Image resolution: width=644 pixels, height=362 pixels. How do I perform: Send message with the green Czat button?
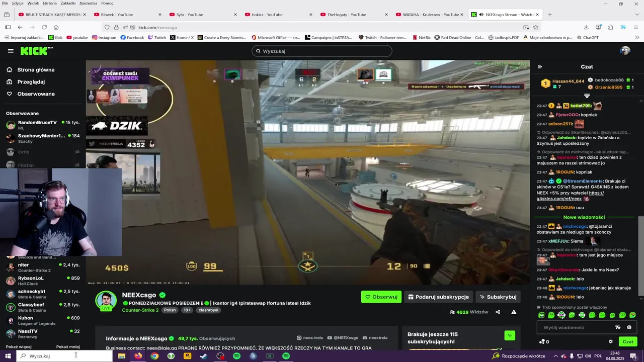pos(628,341)
